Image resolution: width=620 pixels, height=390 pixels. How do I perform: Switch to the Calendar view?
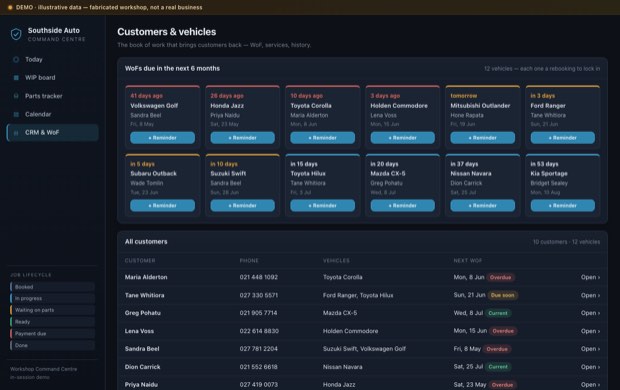[53, 114]
